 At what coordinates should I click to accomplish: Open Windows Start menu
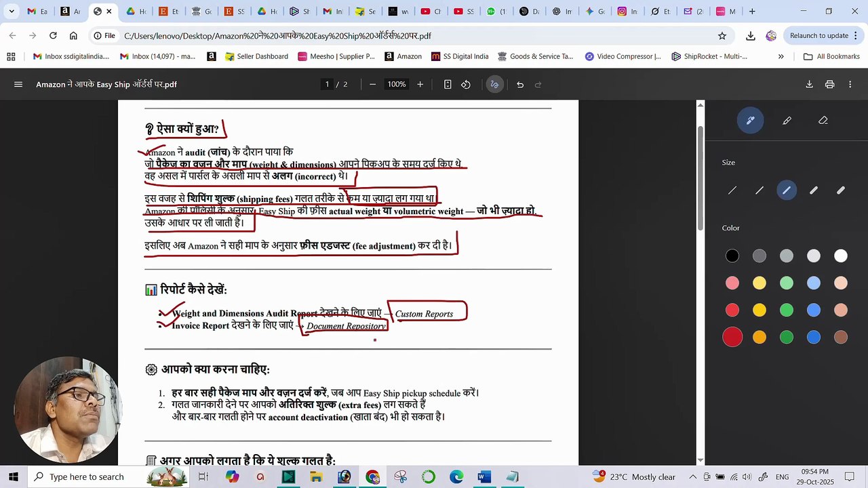[x=13, y=476]
